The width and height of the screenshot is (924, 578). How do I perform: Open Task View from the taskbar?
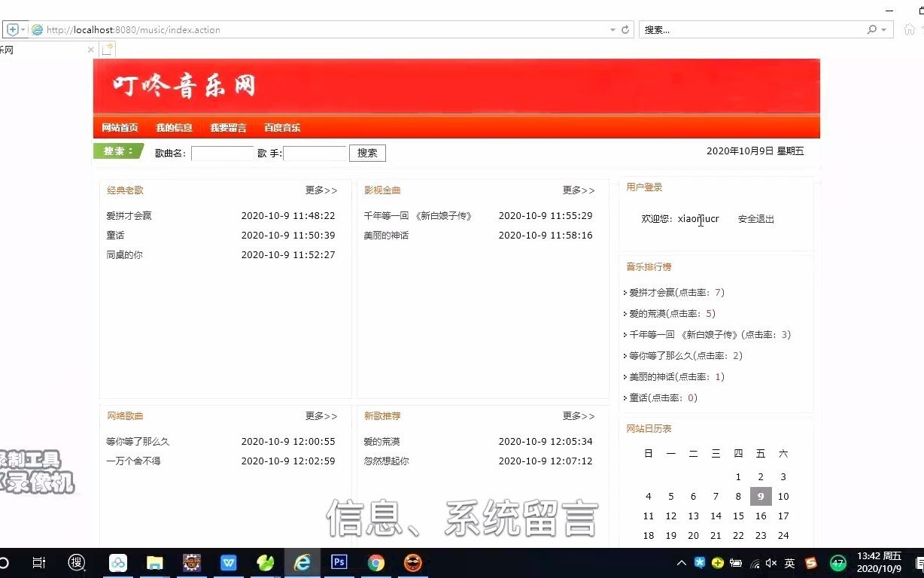point(38,562)
